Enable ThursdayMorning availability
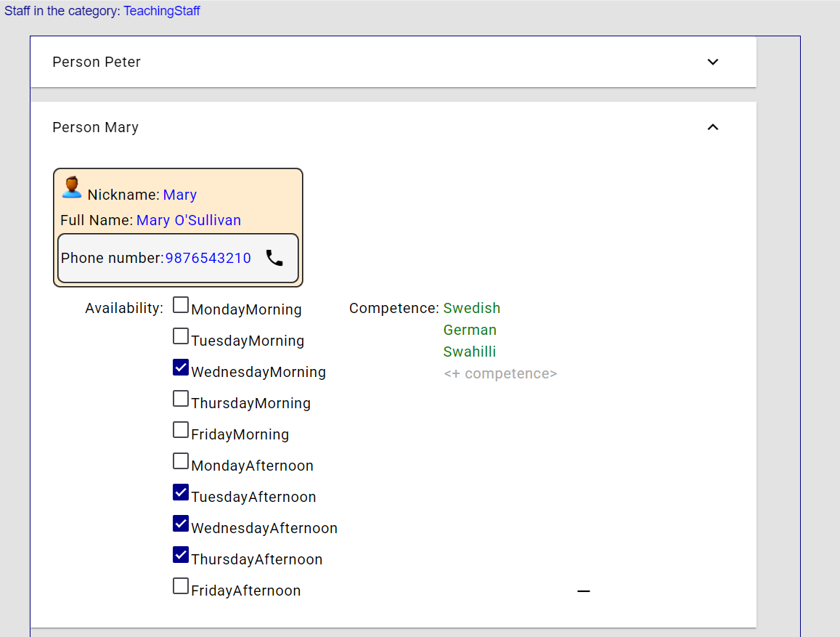Viewport: 840px width, 637px height. pos(180,398)
